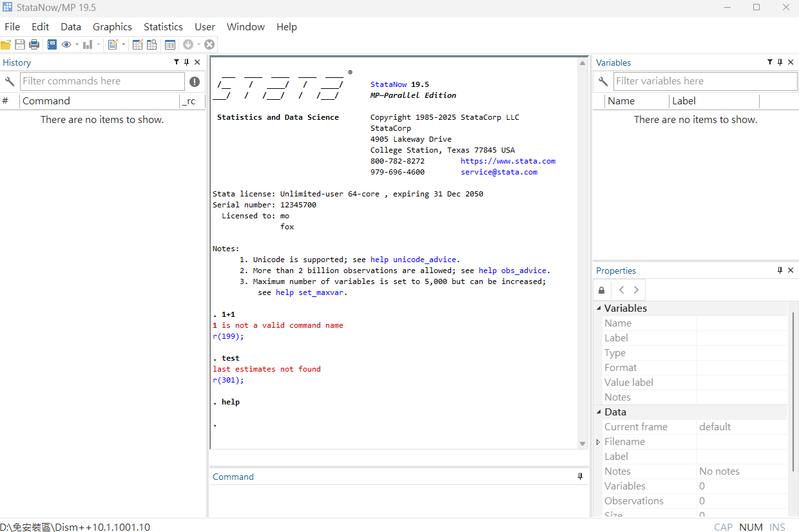799x532 pixels.
Task: Click the Results scrollbar down arrow
Action: (582, 444)
